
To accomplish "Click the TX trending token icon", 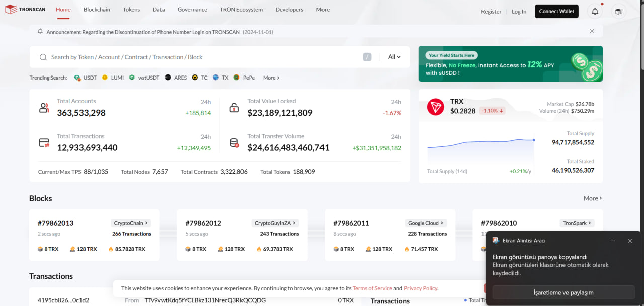I will (x=216, y=78).
